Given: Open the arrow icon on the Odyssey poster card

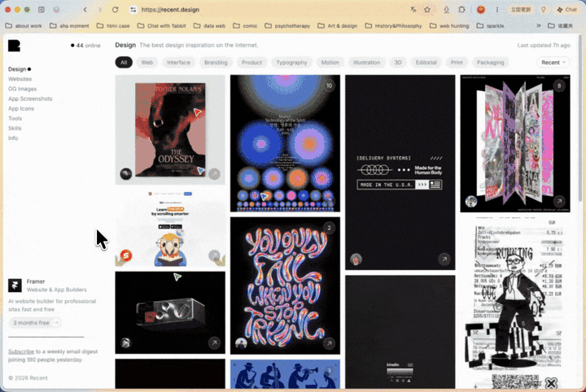Looking at the screenshot, I should (214, 173).
